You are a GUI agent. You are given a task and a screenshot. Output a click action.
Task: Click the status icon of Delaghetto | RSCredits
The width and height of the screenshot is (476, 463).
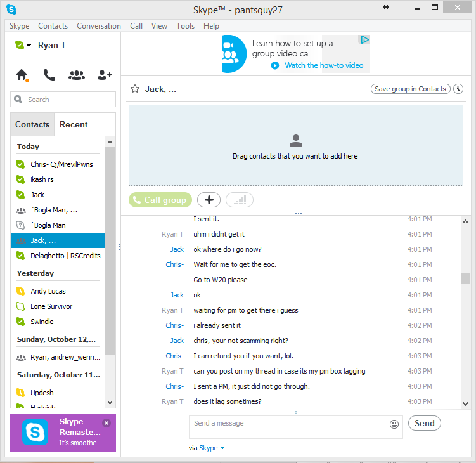pos(20,256)
